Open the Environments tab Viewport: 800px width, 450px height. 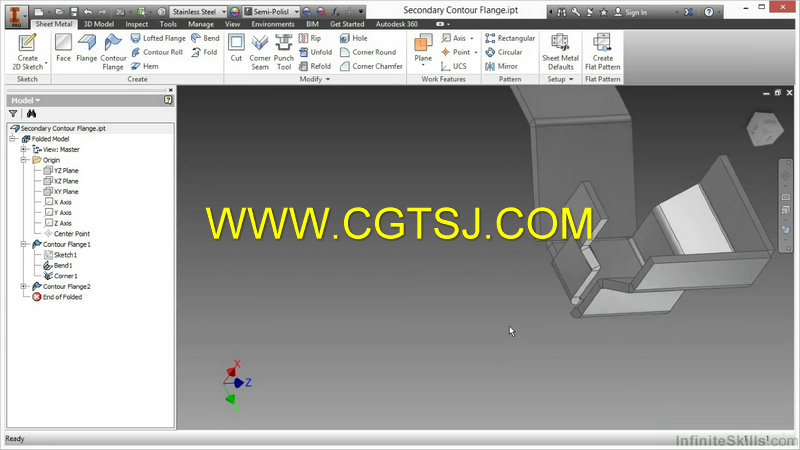tap(272, 24)
